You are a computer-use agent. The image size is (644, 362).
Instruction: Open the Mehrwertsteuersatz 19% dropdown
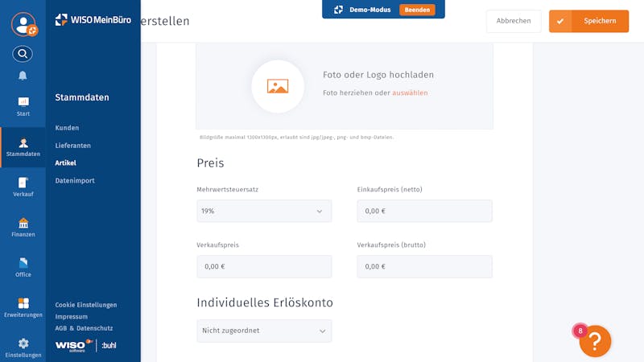[x=264, y=211]
